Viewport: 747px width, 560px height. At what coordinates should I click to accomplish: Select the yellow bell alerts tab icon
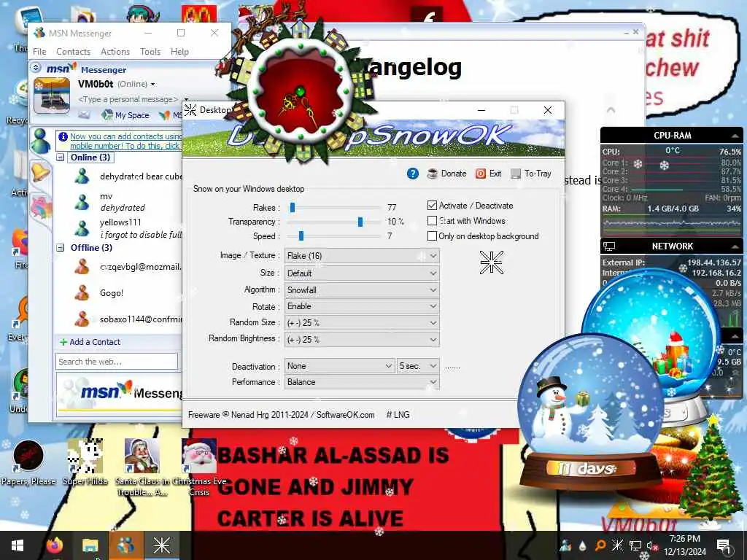[41, 171]
